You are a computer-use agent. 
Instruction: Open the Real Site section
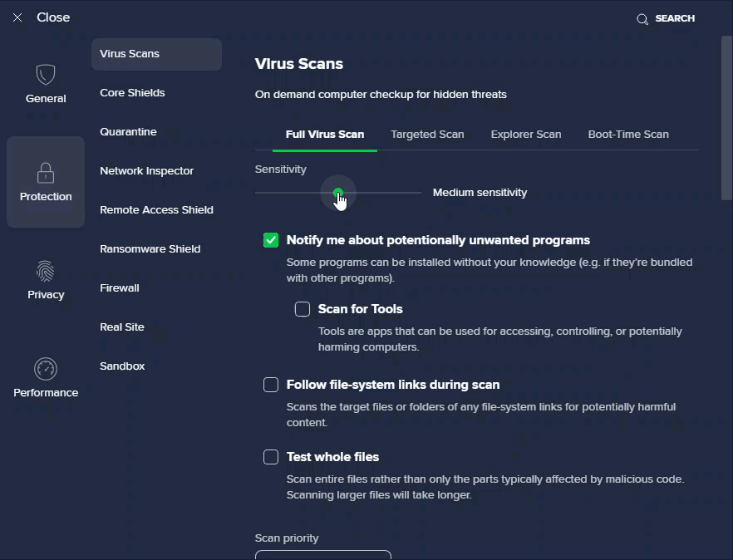pos(121,327)
